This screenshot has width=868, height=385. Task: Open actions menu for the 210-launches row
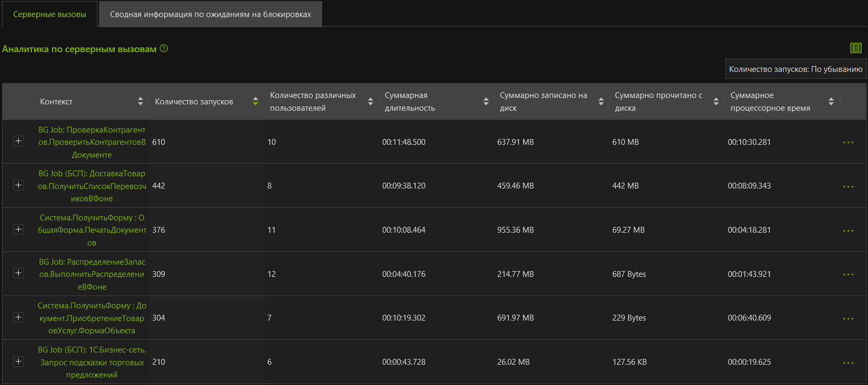pos(848,363)
